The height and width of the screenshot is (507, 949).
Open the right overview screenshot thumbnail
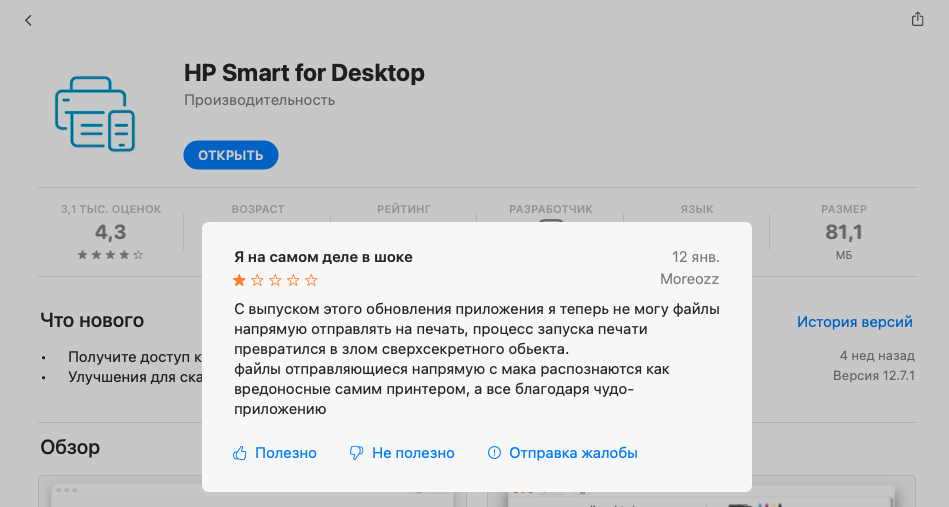point(701,492)
